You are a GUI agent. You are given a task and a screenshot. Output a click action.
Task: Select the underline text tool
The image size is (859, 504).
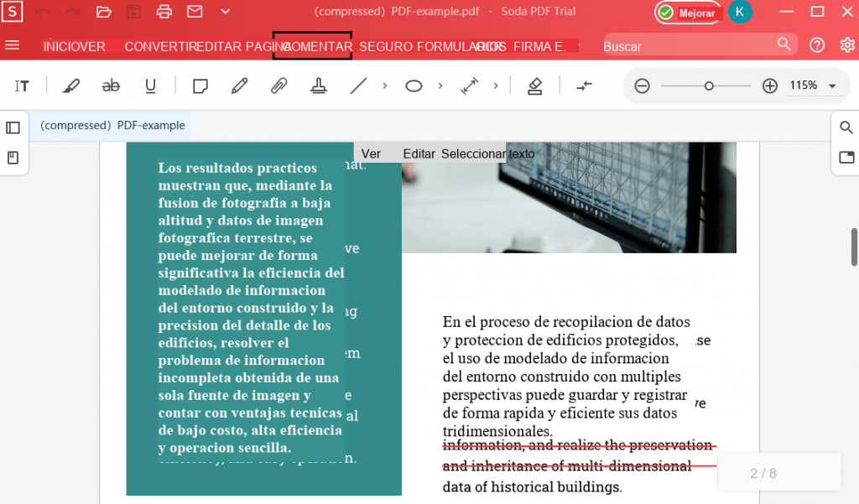(x=150, y=86)
